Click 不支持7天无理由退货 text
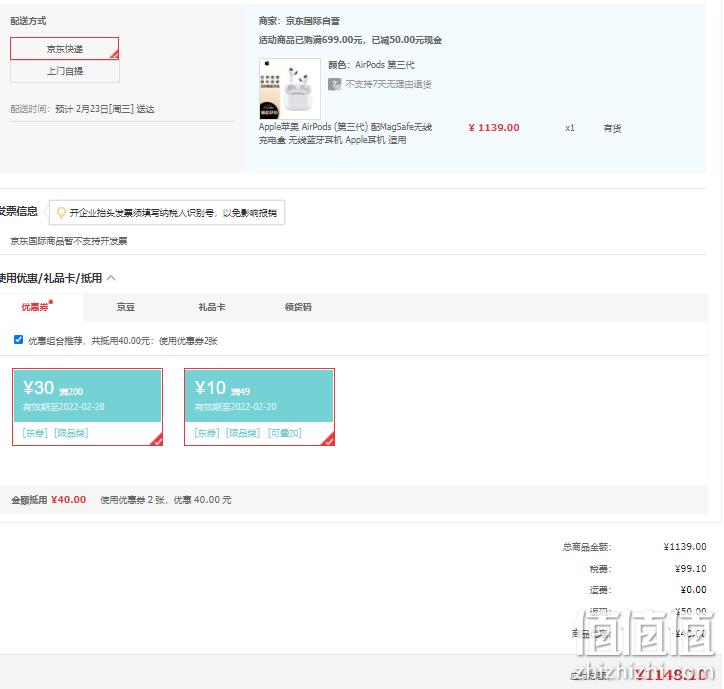Viewport: 724px width, 689px height. [x=388, y=84]
